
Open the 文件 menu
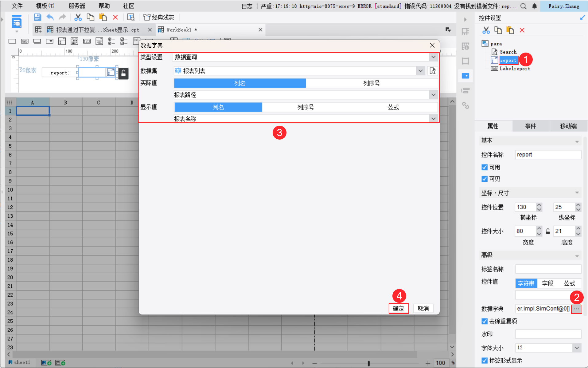17,6
